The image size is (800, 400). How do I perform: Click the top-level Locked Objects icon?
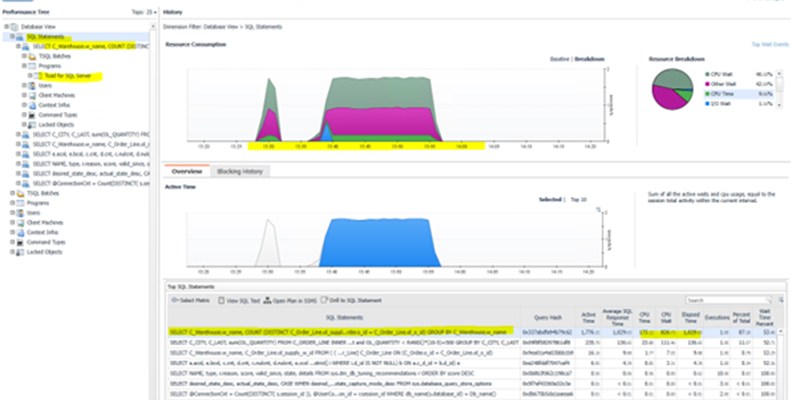click(x=20, y=252)
